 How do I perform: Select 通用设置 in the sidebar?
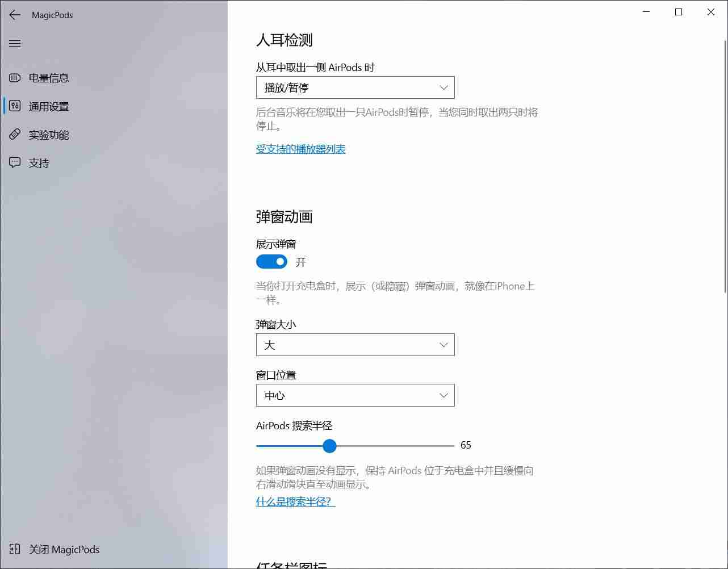tap(114, 106)
